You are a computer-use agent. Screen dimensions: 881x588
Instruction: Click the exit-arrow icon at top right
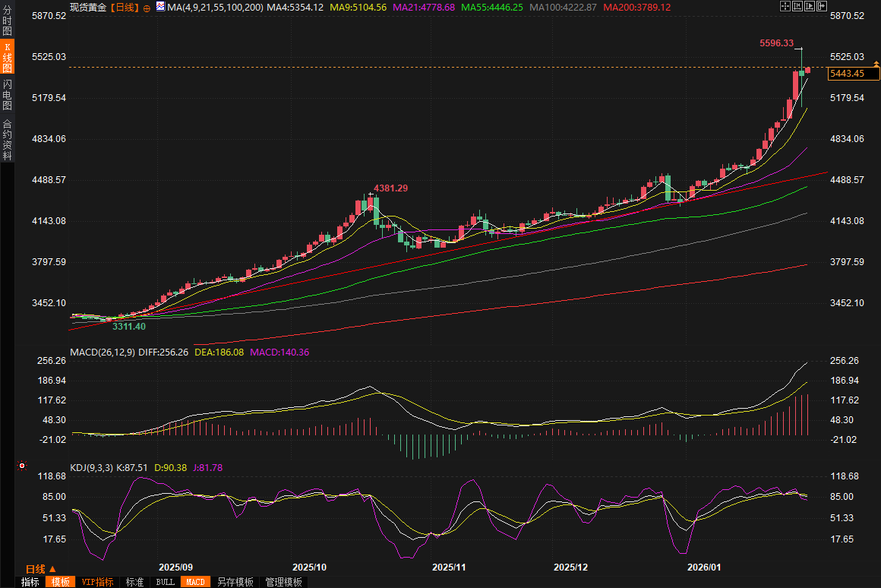[821, 6]
